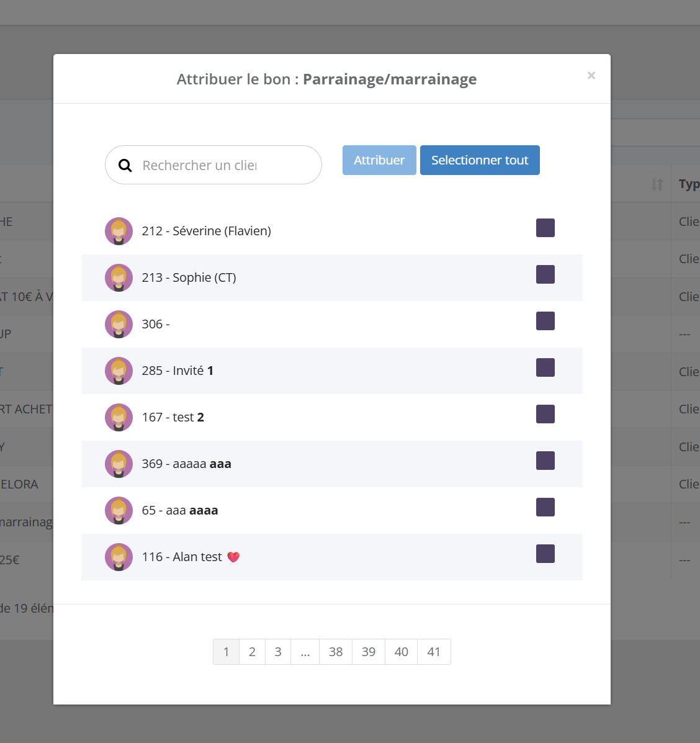Screen dimensions: 700x743
Task: Click the name 213 - Sophie (CT)
Action: [189, 277]
